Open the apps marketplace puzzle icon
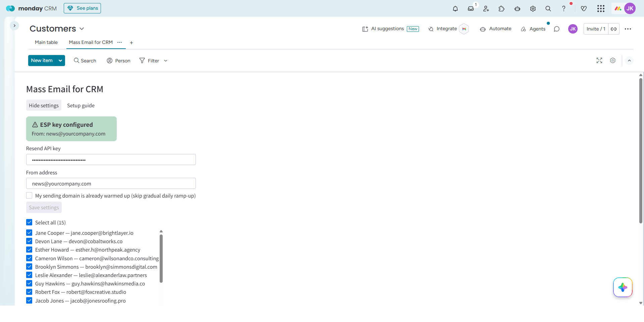 click(x=501, y=9)
